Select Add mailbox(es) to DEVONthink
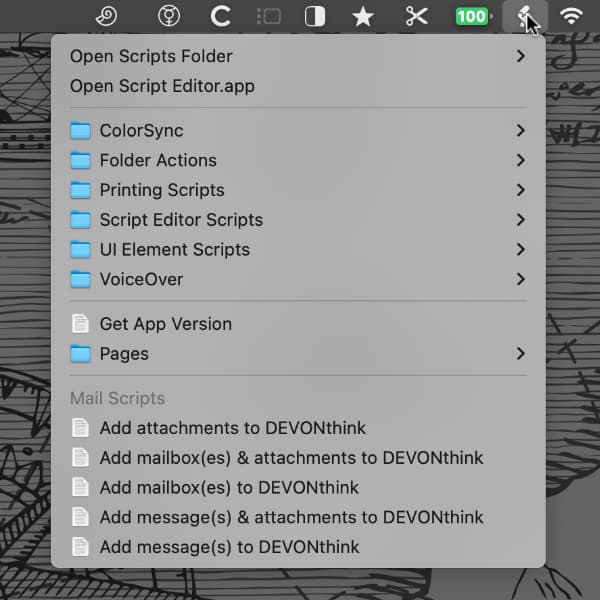 point(298,488)
